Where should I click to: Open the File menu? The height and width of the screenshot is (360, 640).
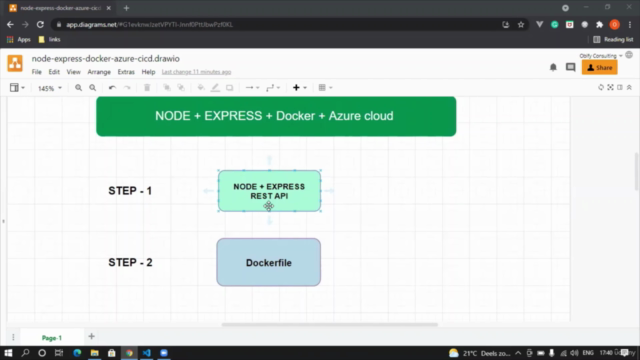(37, 72)
